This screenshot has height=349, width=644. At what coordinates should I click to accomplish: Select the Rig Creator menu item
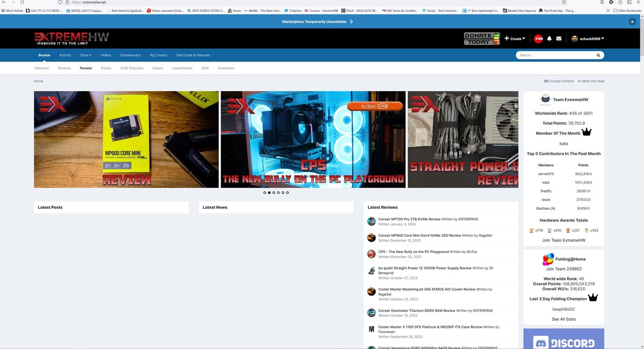pyautogui.click(x=159, y=55)
